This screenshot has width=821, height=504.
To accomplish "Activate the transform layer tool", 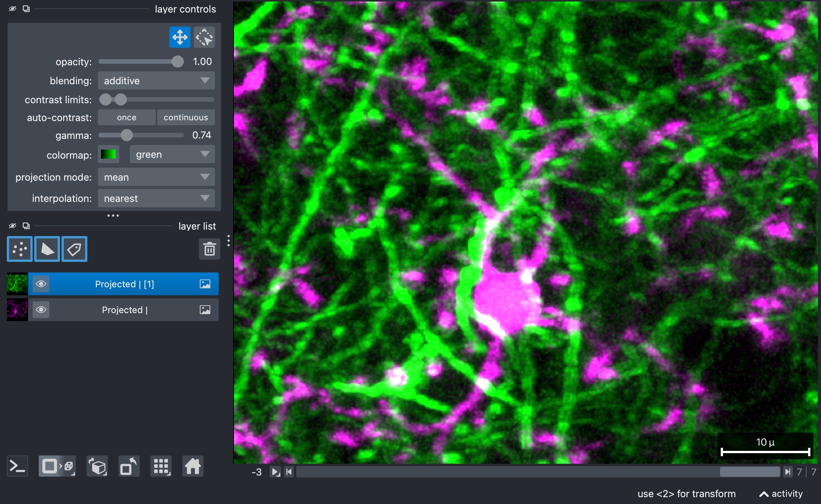I will pyautogui.click(x=204, y=37).
